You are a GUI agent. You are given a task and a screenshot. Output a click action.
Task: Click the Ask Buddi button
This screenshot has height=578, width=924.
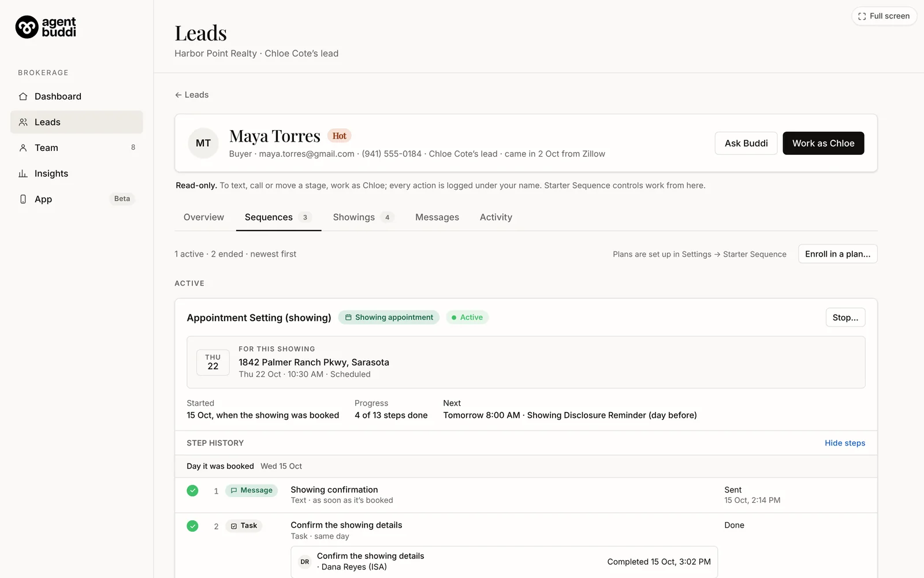point(746,143)
